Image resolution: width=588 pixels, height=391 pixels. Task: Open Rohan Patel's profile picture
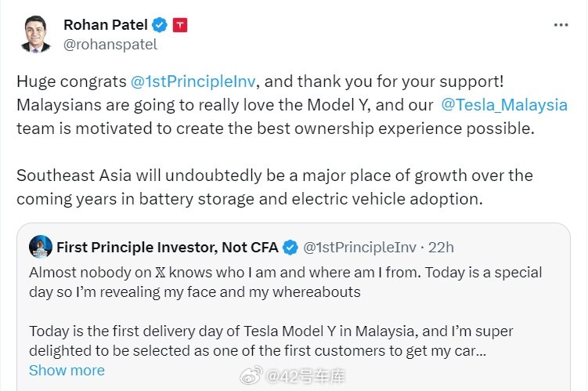coord(36,34)
